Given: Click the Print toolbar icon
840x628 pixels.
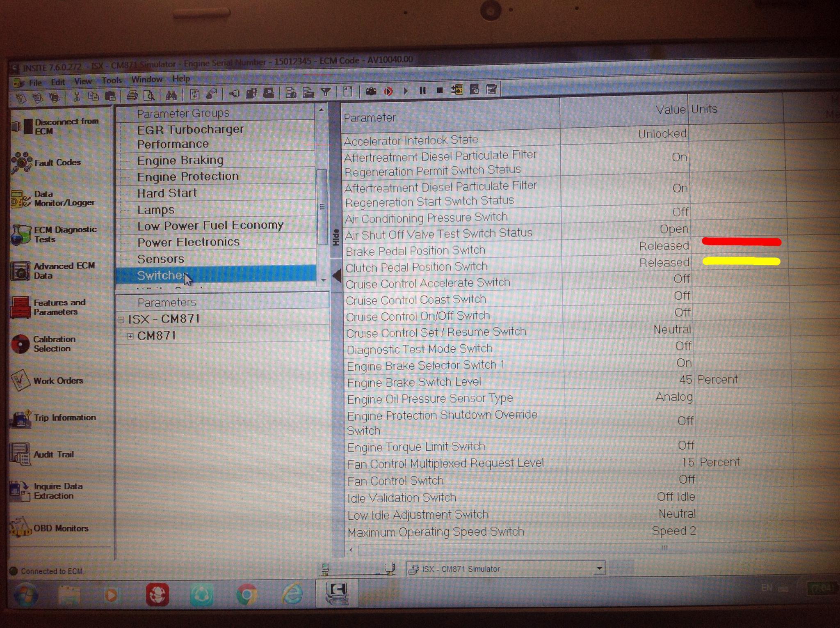Looking at the screenshot, I should tap(132, 96).
